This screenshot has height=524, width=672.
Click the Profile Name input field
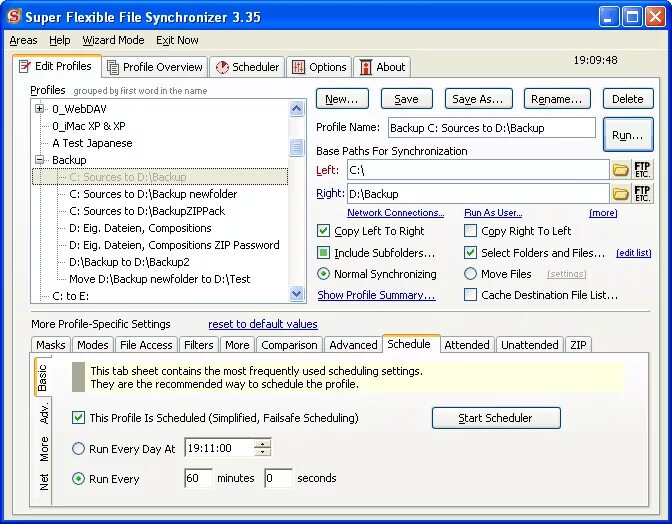click(492, 128)
